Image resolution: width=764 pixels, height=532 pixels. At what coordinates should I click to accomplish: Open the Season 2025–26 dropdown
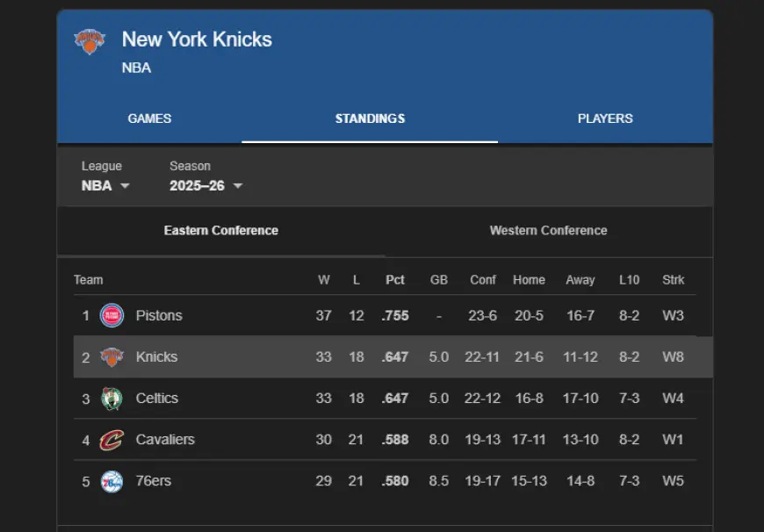tap(200, 185)
